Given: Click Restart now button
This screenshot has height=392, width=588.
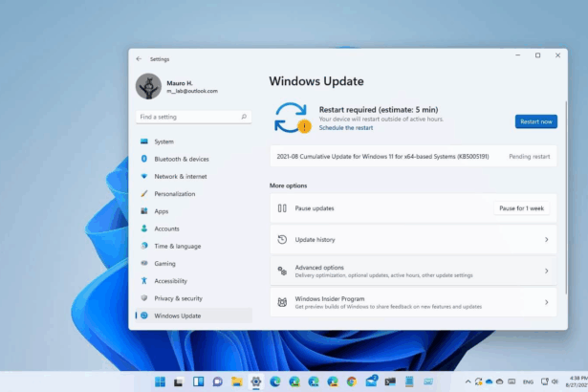Looking at the screenshot, I should tap(535, 121).
